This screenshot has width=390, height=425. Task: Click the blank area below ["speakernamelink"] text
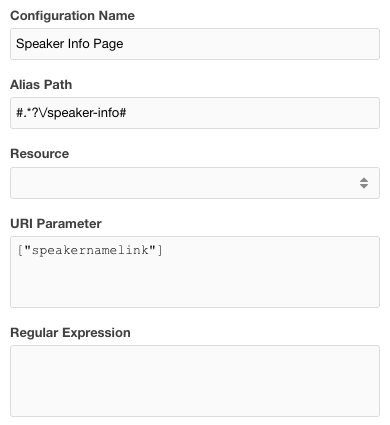coord(195,283)
